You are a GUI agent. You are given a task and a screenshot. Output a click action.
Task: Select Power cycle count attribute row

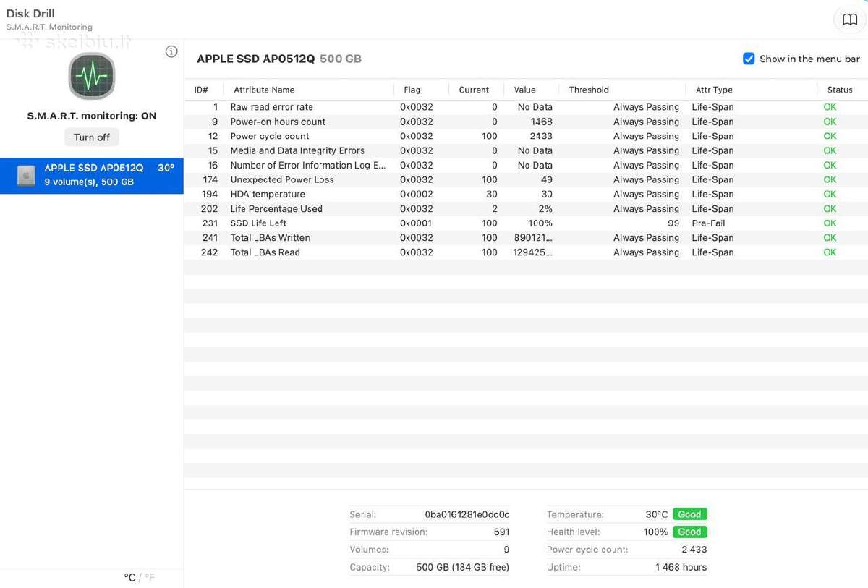coord(526,136)
